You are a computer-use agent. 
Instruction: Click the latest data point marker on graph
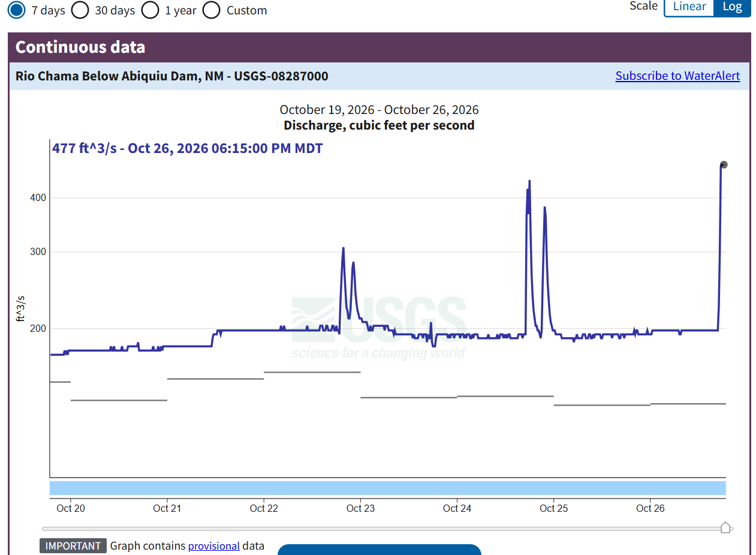(724, 164)
